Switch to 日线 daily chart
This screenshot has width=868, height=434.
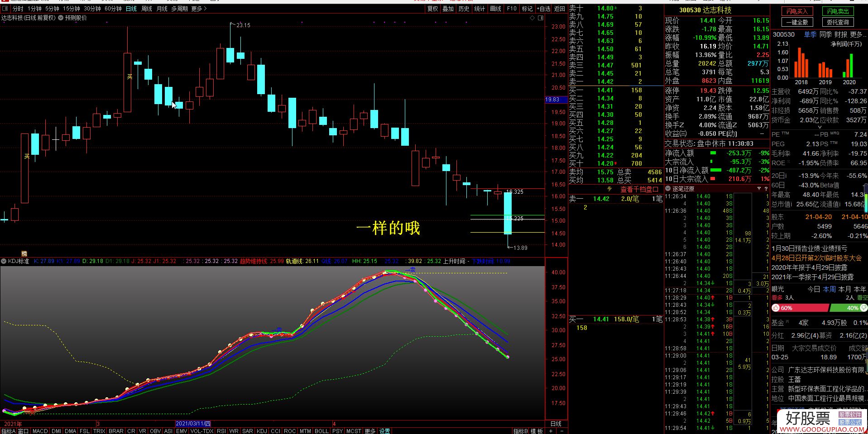click(131, 9)
